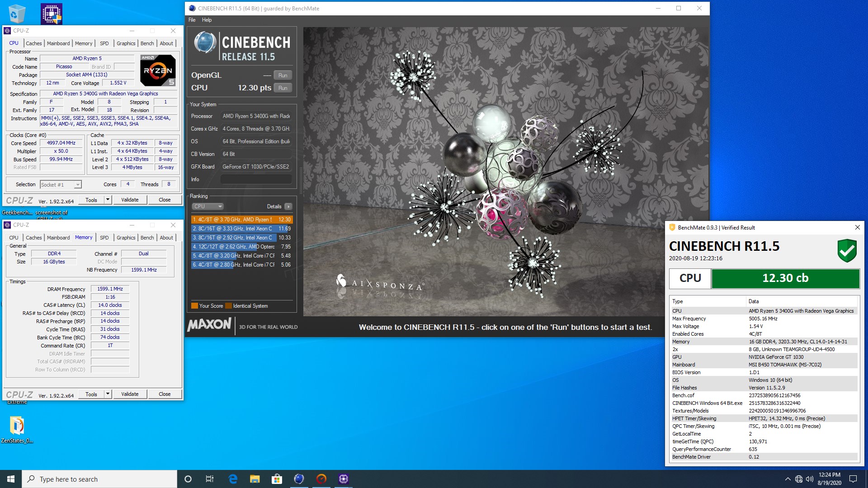Viewport: 868px width, 488px height.
Task: Click the BenchMate verified shield icon
Action: [847, 251]
